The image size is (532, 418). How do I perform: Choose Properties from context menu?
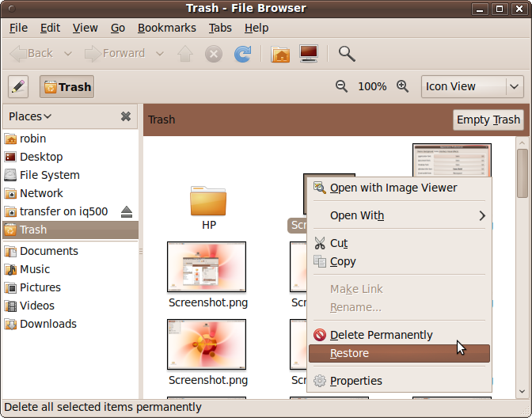coord(399,381)
